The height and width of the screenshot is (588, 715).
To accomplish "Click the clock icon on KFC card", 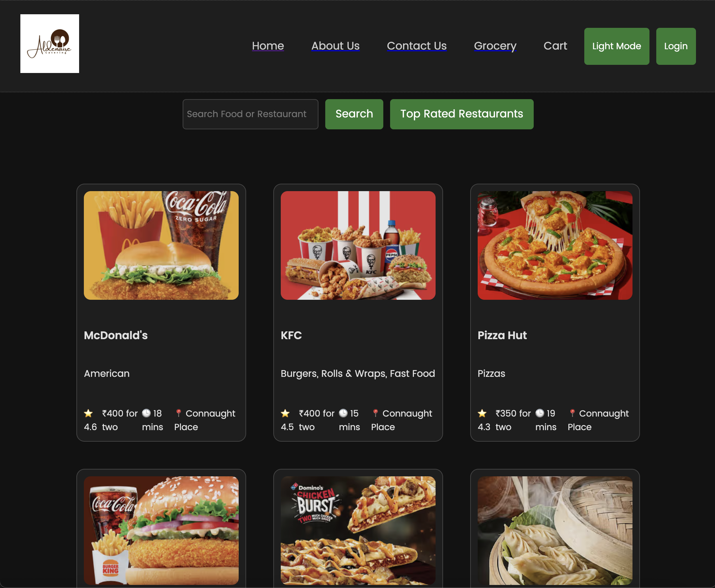I will pos(343,413).
